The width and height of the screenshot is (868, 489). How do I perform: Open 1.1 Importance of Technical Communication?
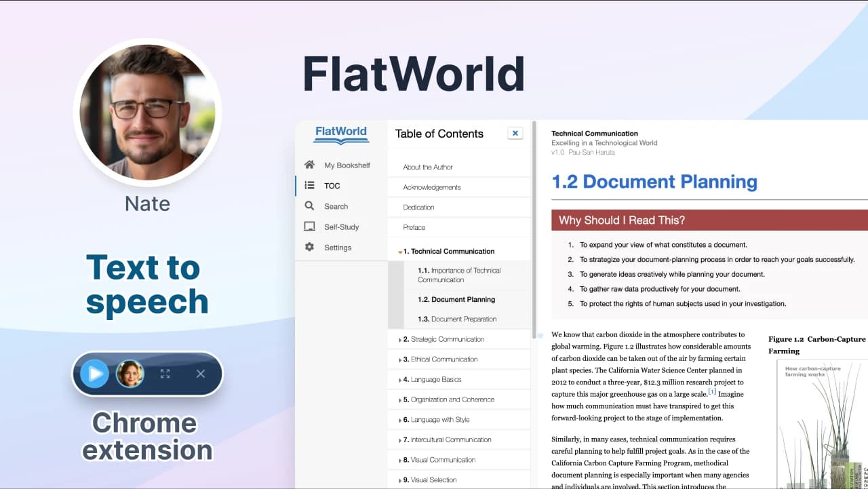459,275
